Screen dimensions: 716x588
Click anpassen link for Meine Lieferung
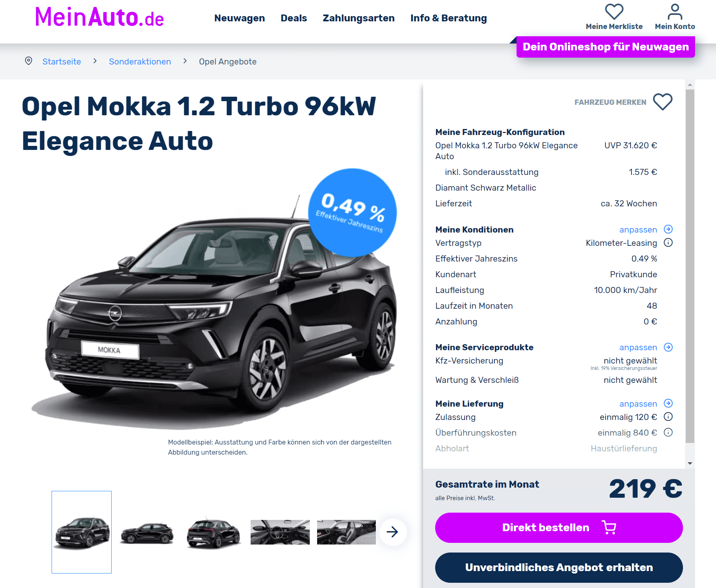click(x=638, y=404)
